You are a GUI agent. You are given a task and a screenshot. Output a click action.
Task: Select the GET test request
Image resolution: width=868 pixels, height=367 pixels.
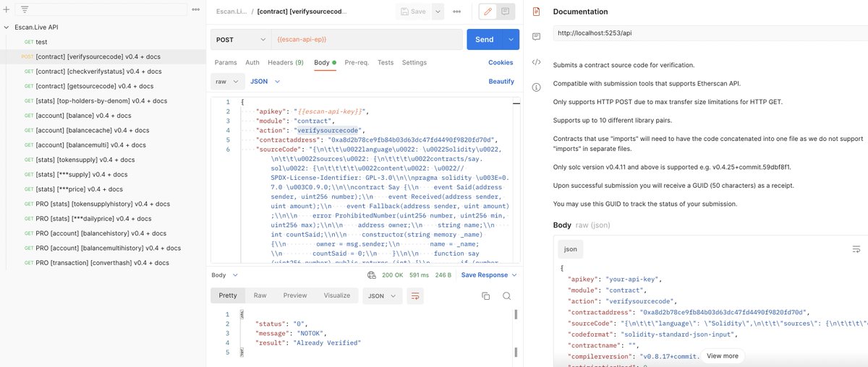[103, 42]
